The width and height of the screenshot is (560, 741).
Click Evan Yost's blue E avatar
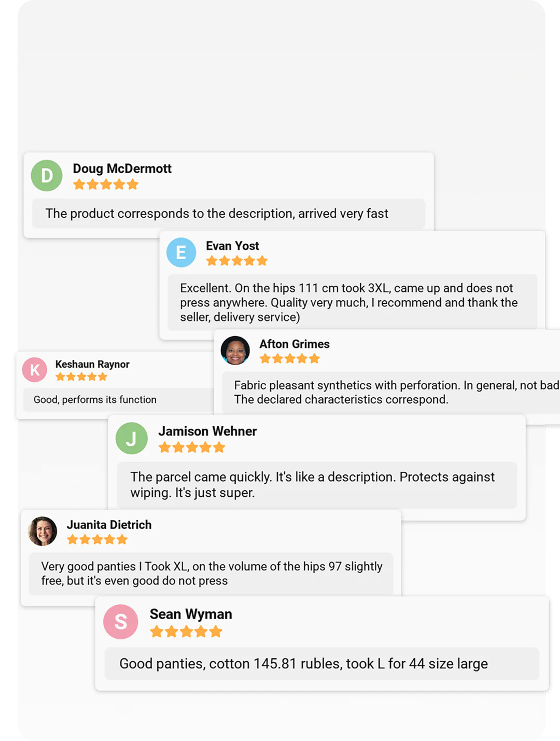tap(181, 253)
